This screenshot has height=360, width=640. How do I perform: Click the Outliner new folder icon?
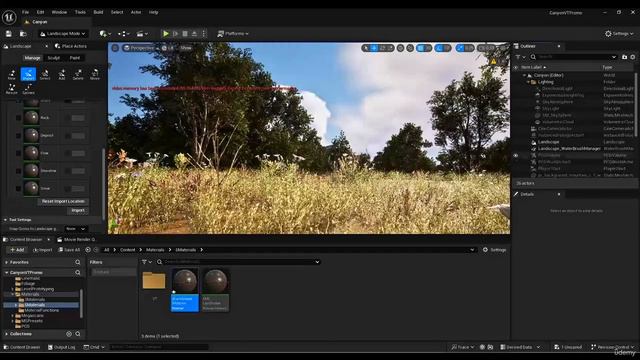point(624,57)
